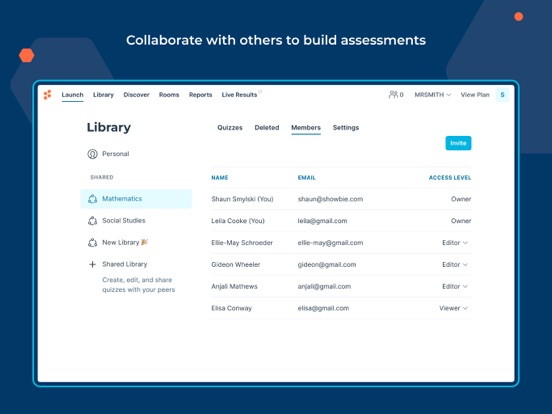Open the students count people icon
Viewport: 552px width, 414px height.
[x=393, y=94]
